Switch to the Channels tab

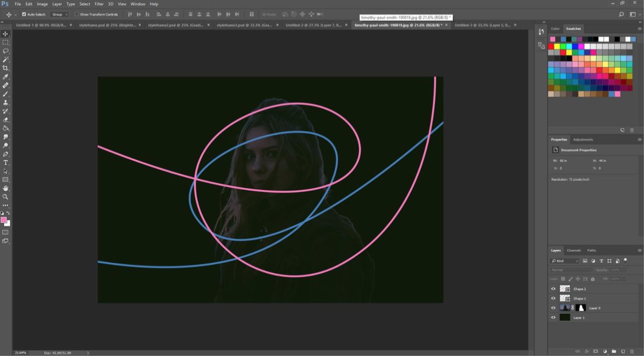[573, 250]
